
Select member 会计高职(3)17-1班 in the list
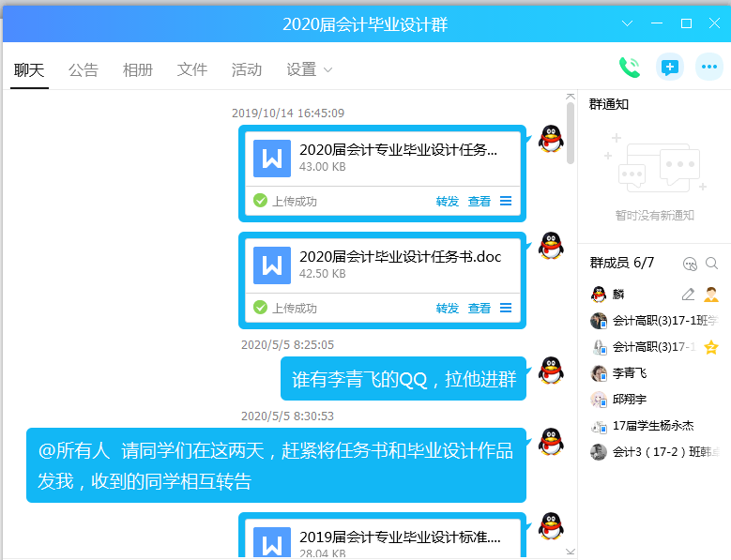[654, 321]
